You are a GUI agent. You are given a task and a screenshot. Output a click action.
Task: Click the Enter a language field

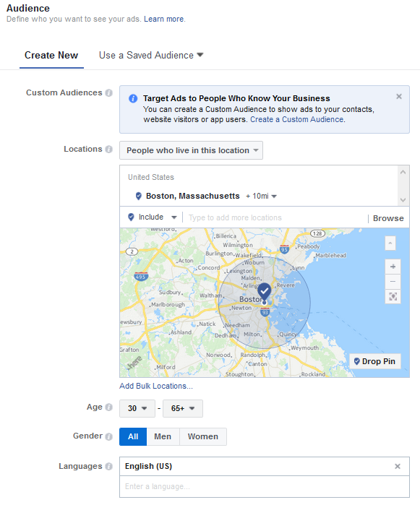tap(265, 486)
